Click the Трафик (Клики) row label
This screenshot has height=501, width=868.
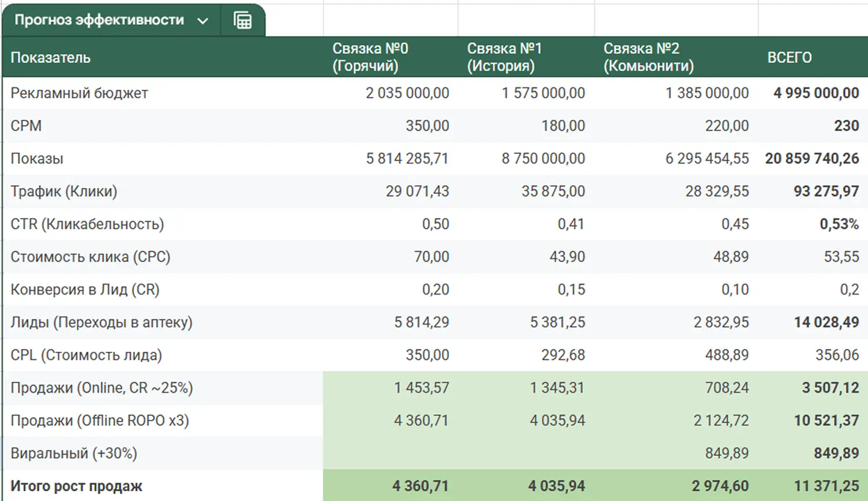point(64,191)
